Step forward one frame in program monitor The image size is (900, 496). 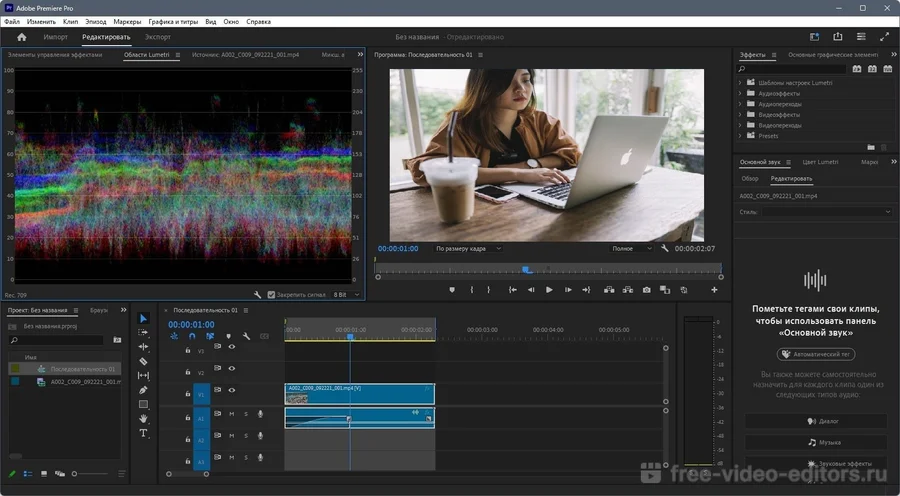pyautogui.click(x=568, y=290)
